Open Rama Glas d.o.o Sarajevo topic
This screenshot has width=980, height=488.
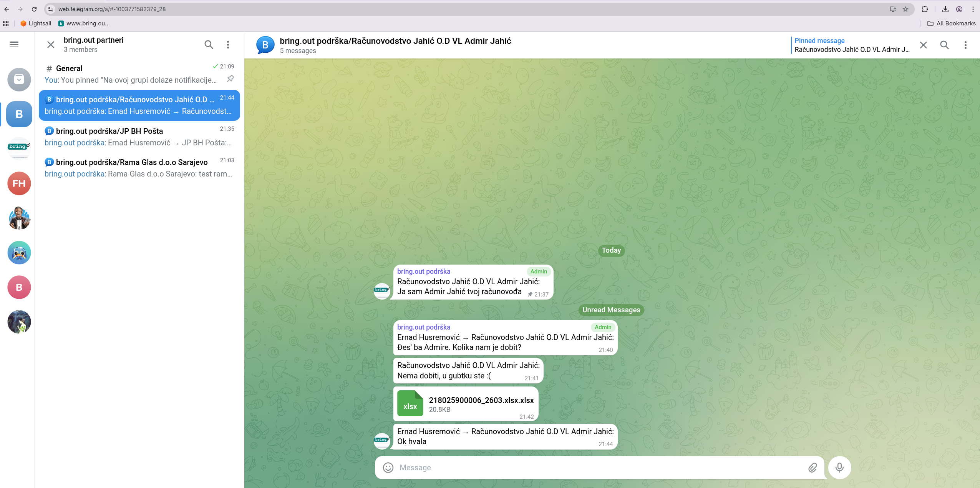[139, 168]
